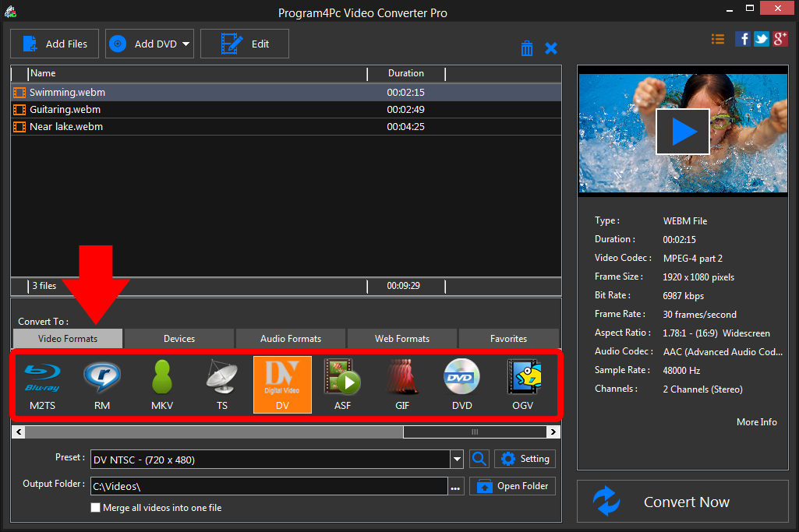The image size is (799, 532).
Task: Select the MKV output format
Action: pos(161,384)
